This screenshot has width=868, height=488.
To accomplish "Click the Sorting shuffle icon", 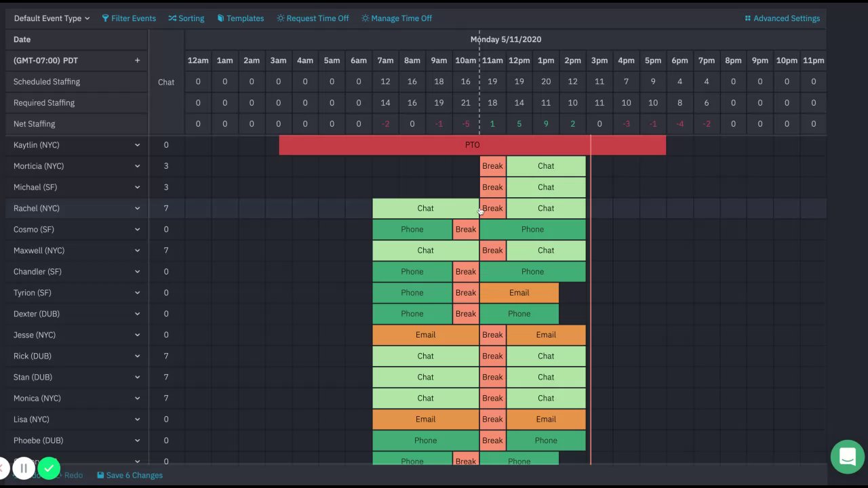I will 172,18.
